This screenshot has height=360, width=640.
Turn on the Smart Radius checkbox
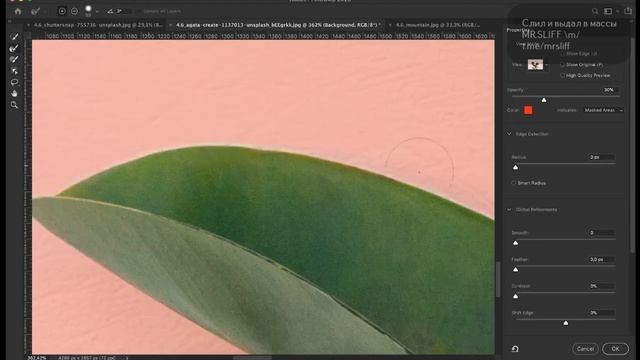coord(513,183)
